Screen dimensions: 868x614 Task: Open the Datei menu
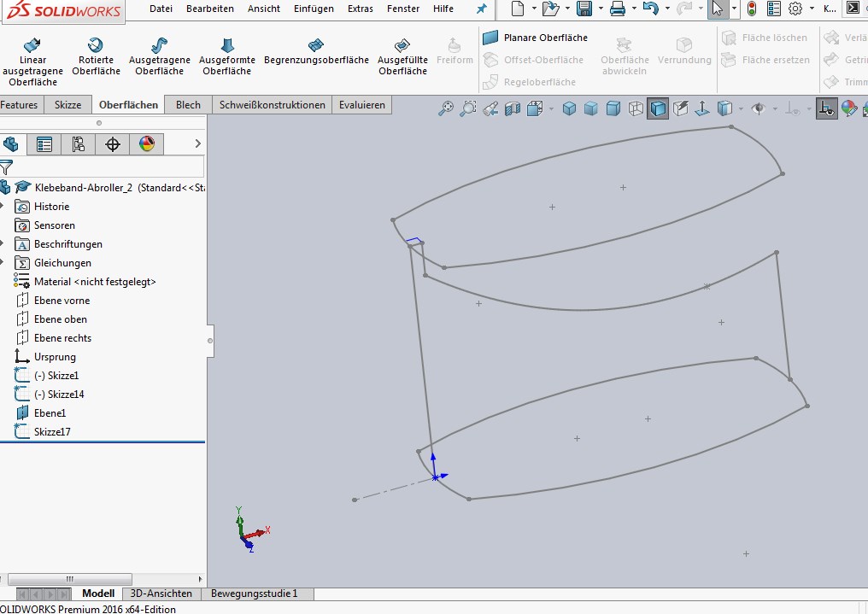point(161,9)
